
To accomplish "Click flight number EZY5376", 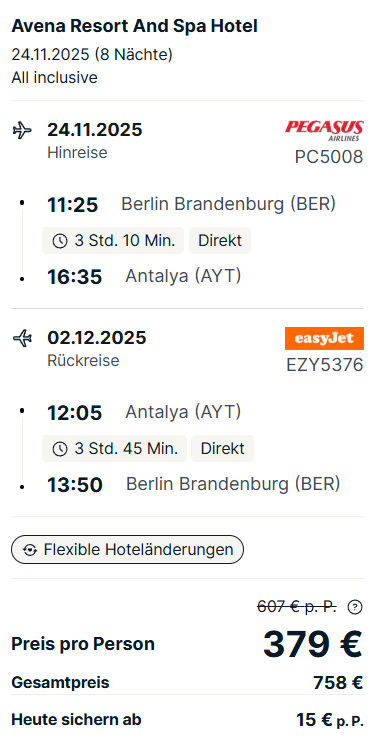I will tap(325, 365).
